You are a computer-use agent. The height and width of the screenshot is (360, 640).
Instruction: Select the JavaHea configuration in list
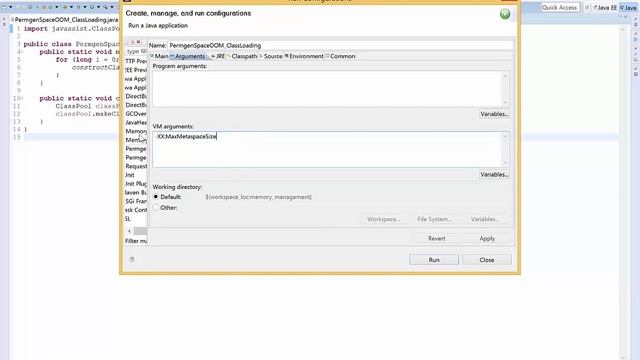tap(136, 122)
